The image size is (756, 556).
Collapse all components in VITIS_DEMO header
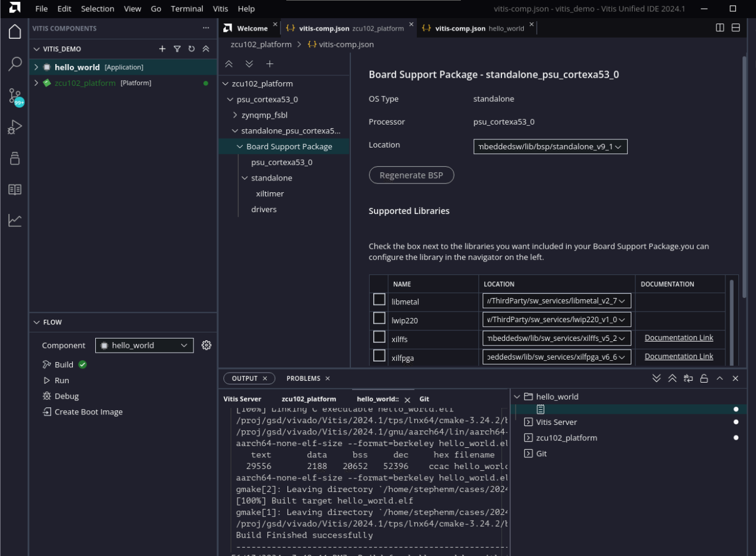tap(205, 49)
